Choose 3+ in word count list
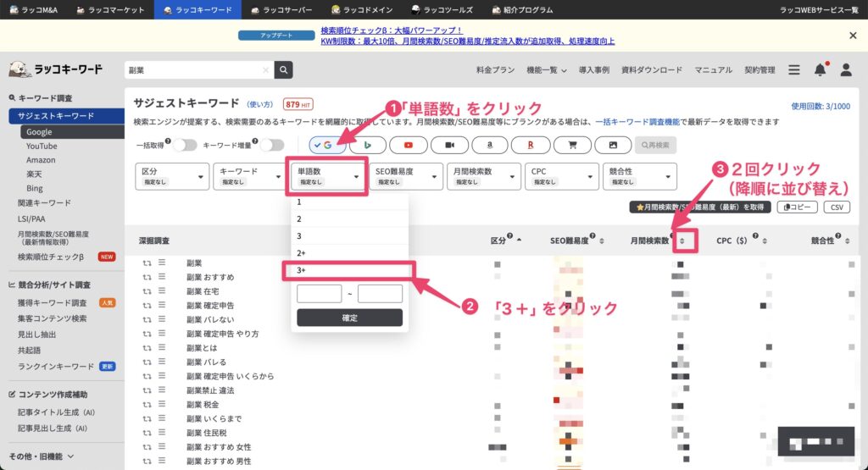Viewport: 868px width, 470px height. 349,270
